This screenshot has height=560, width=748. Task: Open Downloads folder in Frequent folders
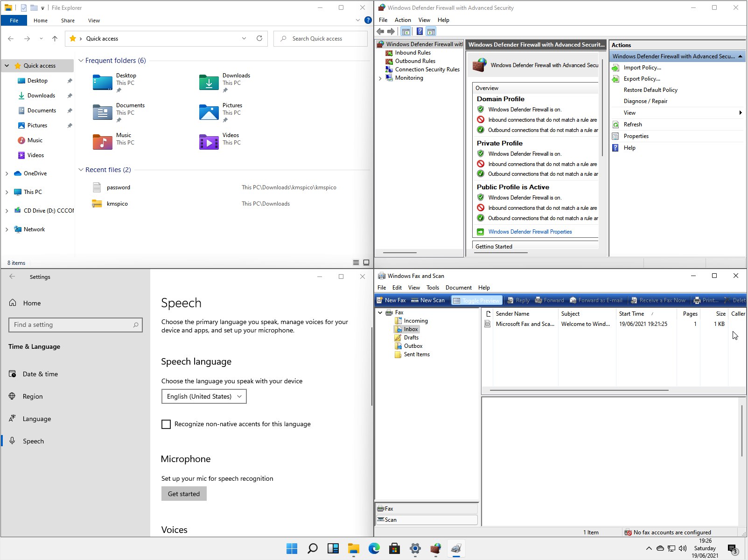coord(224,83)
